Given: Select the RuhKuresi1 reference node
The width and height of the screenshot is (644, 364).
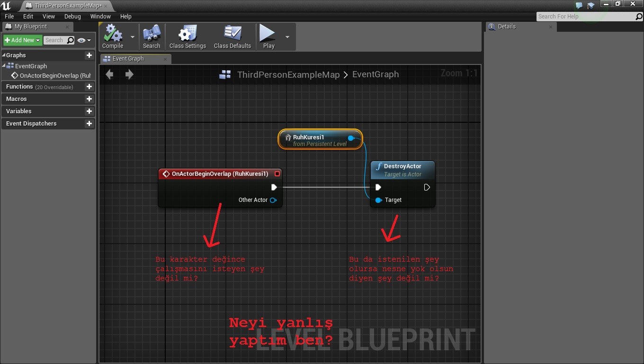Looking at the screenshot, I should (x=320, y=140).
